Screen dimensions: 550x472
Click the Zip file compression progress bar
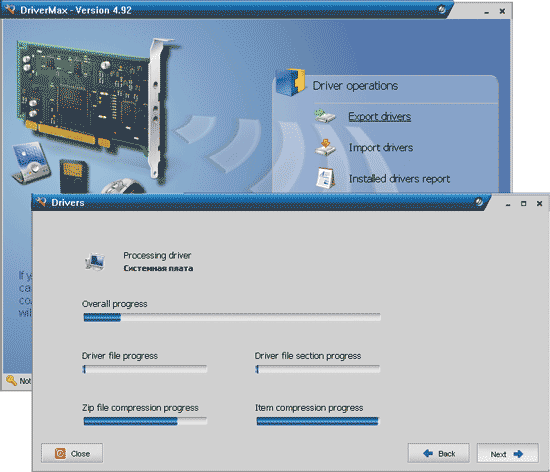(145, 421)
